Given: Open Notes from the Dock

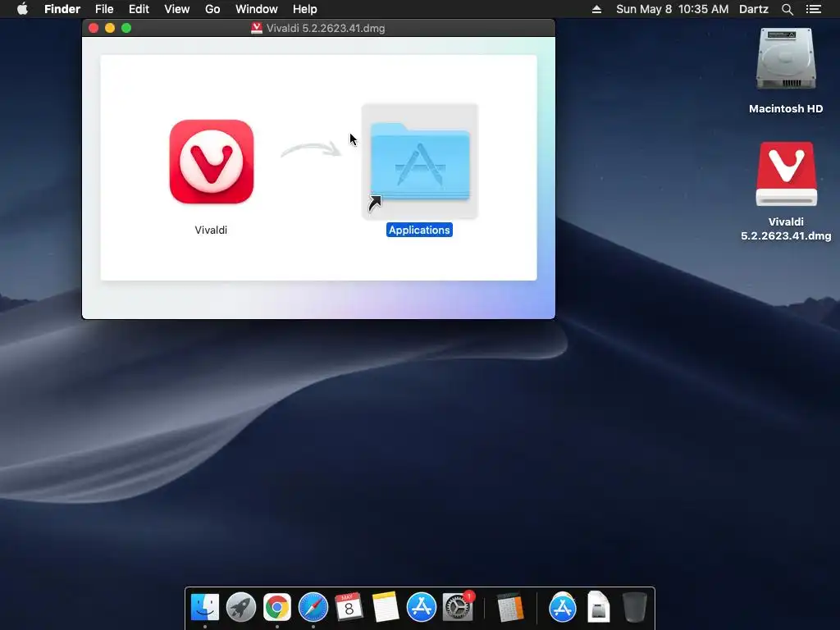Looking at the screenshot, I should pos(386,608).
